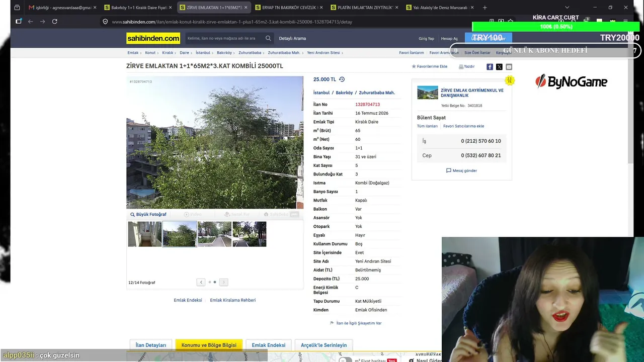Screen dimensions: 644x362
Task: Click the shield icon in the address bar
Action: [x=105, y=22]
